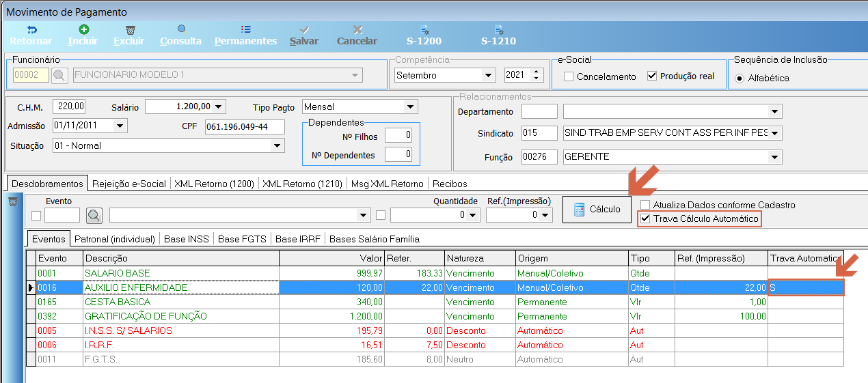Click the Sindicato code field 015
Viewport: 868px width, 383px height.
[539, 133]
